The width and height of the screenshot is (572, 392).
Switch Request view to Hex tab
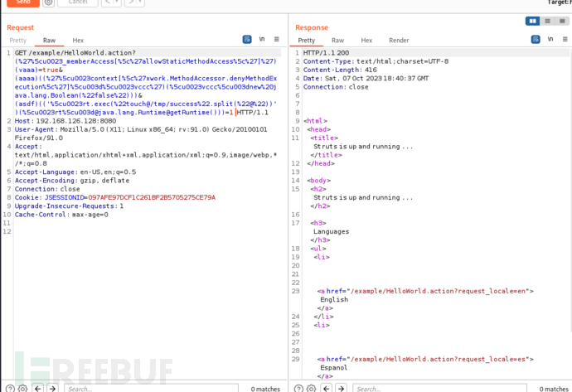(x=77, y=40)
